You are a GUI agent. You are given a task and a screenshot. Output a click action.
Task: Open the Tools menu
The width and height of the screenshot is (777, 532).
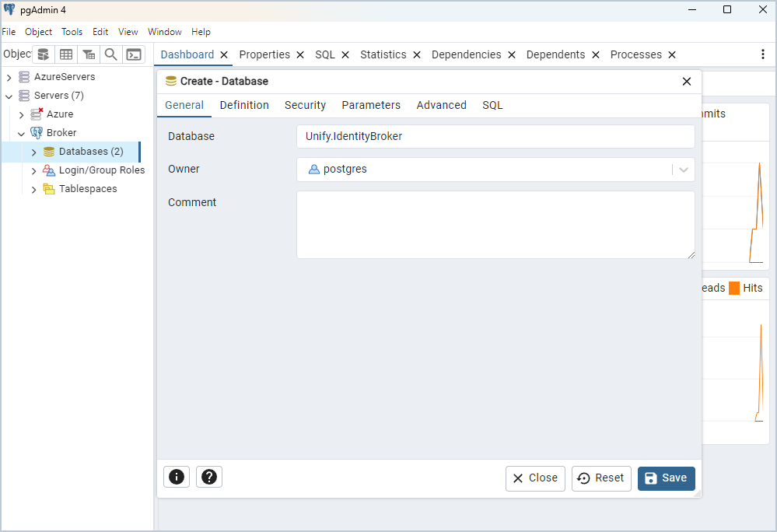pos(72,32)
